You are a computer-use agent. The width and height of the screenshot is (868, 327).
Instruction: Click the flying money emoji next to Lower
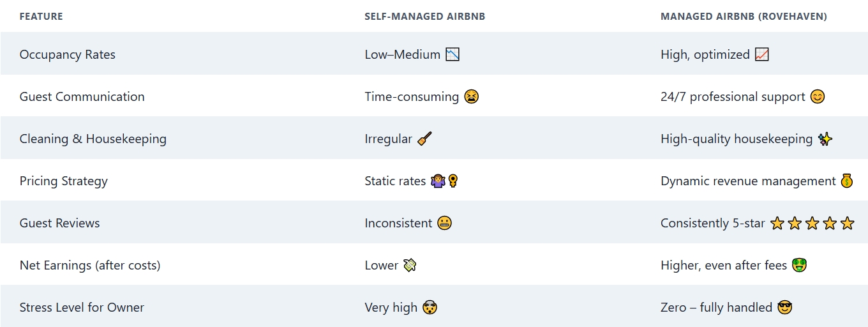410,265
